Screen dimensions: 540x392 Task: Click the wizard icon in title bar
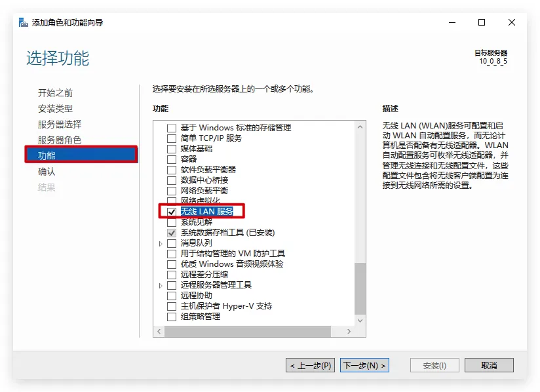click(24, 23)
